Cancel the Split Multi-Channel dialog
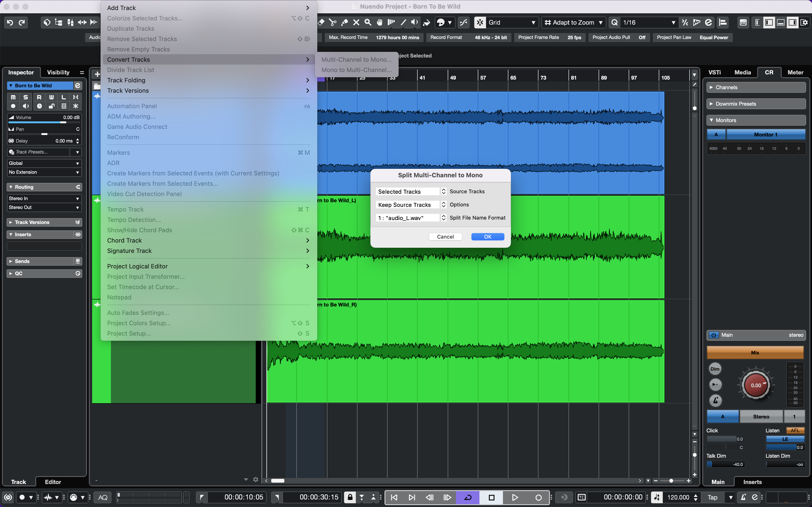812x507 pixels. (445, 237)
